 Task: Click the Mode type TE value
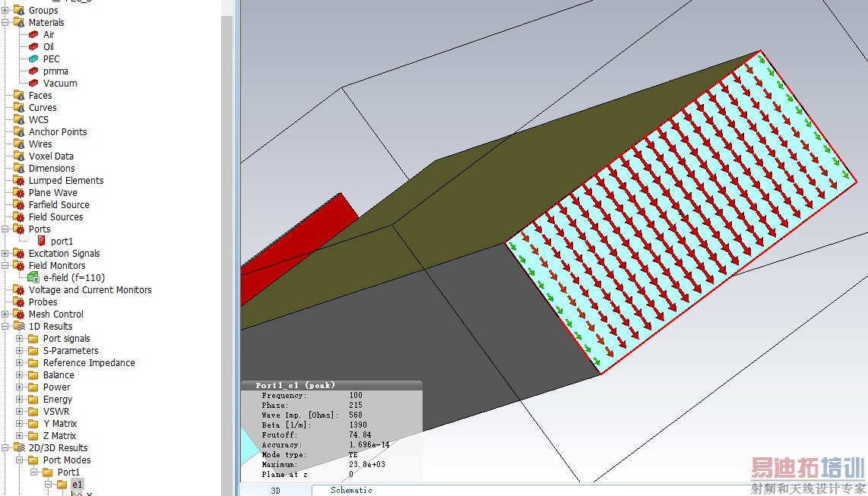tap(353, 454)
